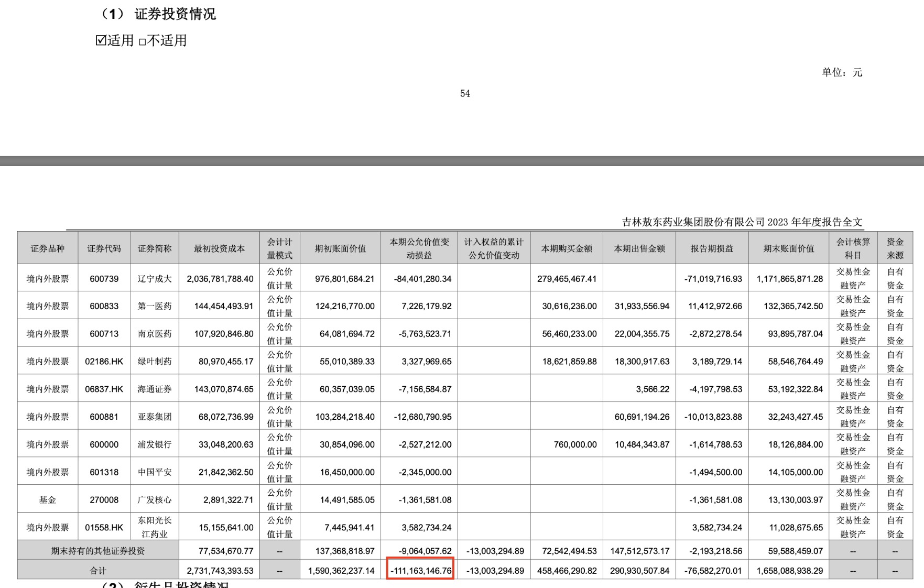Click the checked 适用 checkbox

[101, 40]
